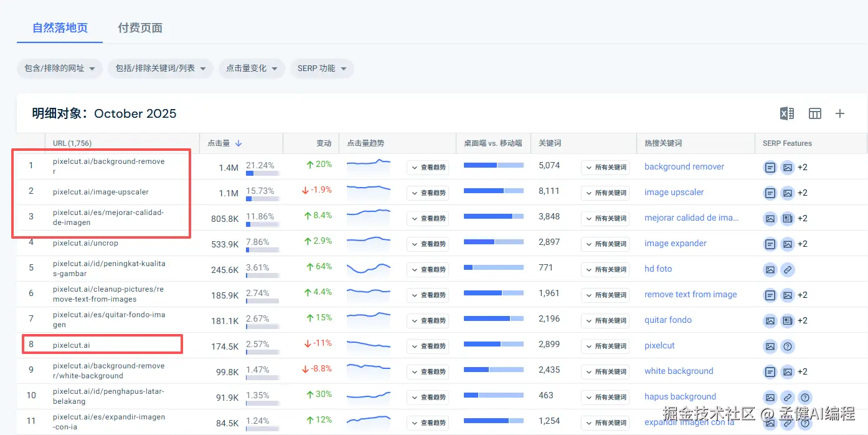Click the news icon in quitar fondo row

[788, 320]
